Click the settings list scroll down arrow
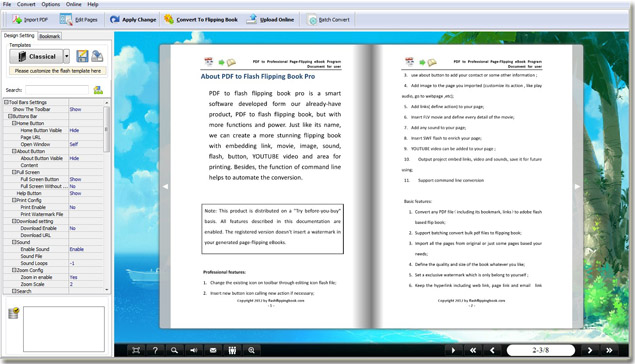This screenshot has height=364, width=635. [x=107, y=290]
